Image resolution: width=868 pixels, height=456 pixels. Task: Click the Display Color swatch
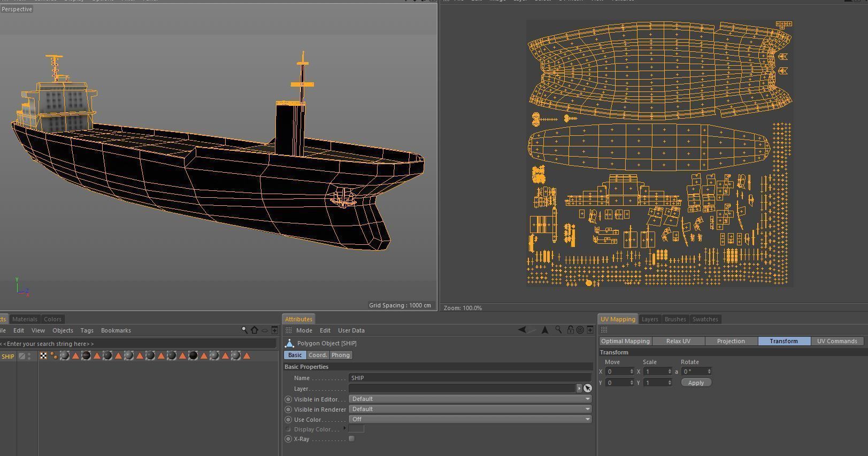pos(356,429)
